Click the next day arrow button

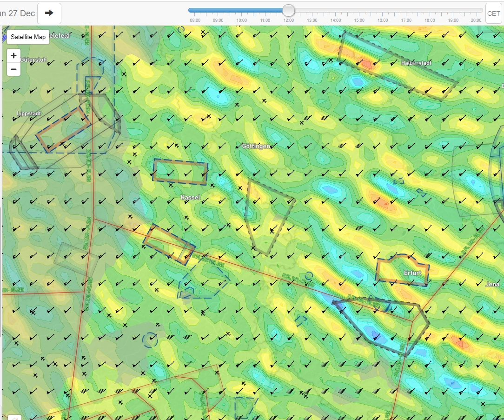(x=49, y=13)
